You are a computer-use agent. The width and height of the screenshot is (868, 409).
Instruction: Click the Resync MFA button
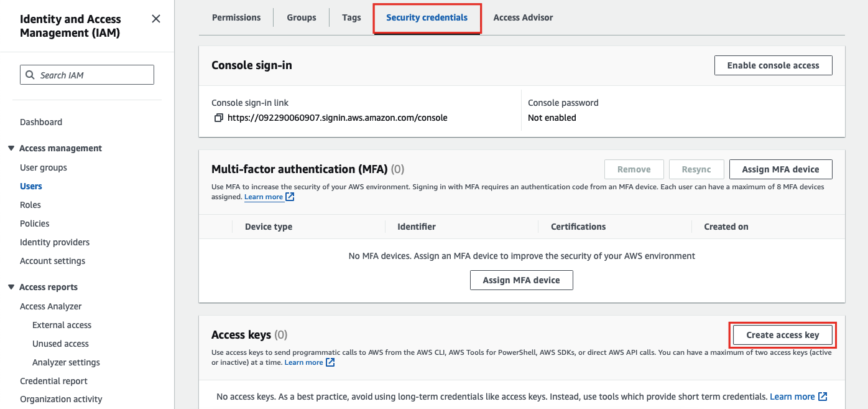coord(696,169)
